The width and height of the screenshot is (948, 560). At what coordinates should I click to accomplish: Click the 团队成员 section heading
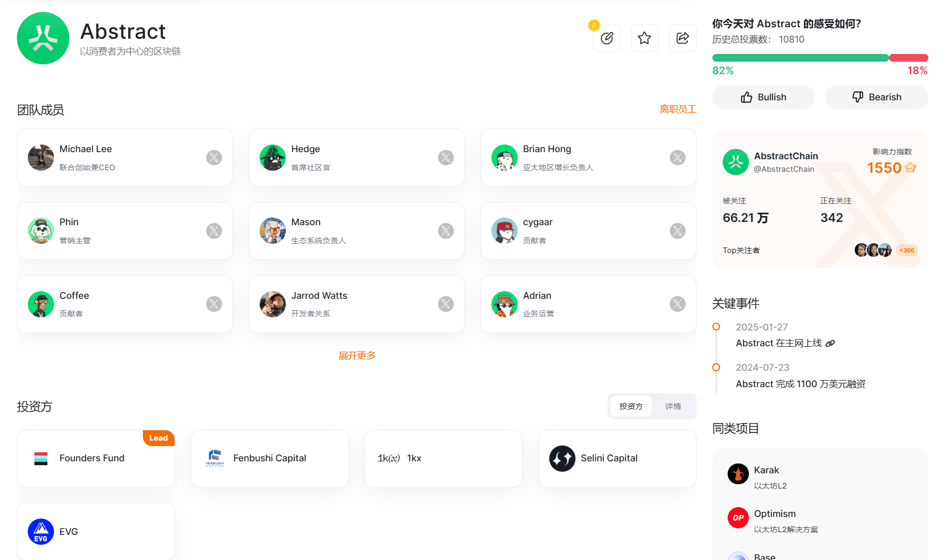click(x=40, y=110)
